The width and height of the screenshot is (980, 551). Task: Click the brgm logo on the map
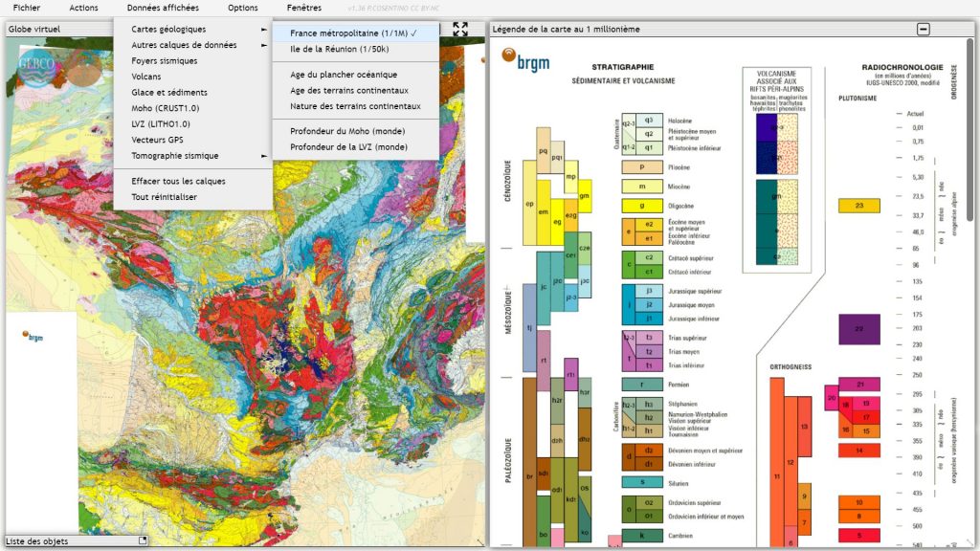33,337
